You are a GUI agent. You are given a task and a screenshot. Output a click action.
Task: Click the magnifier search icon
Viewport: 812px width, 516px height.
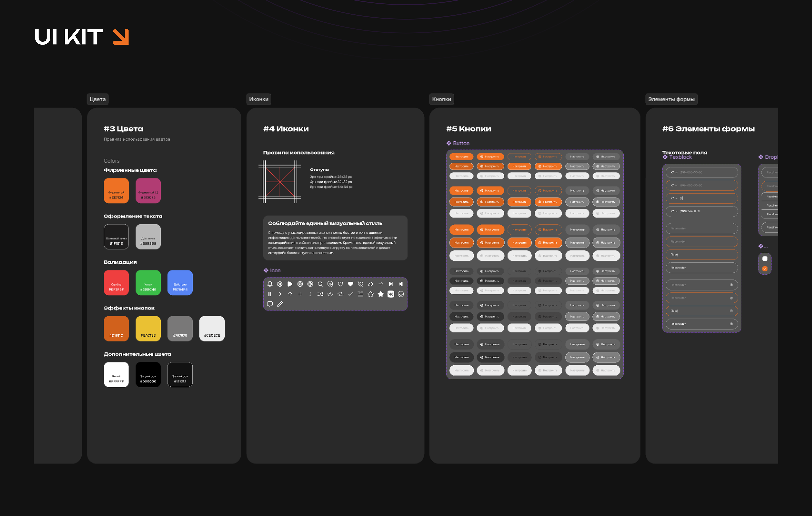tap(320, 284)
